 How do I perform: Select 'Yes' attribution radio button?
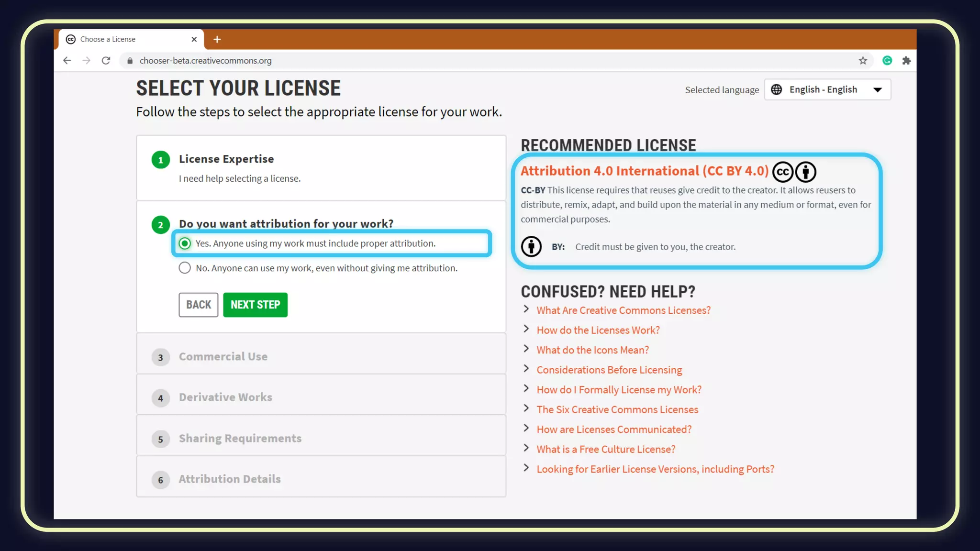[185, 243]
